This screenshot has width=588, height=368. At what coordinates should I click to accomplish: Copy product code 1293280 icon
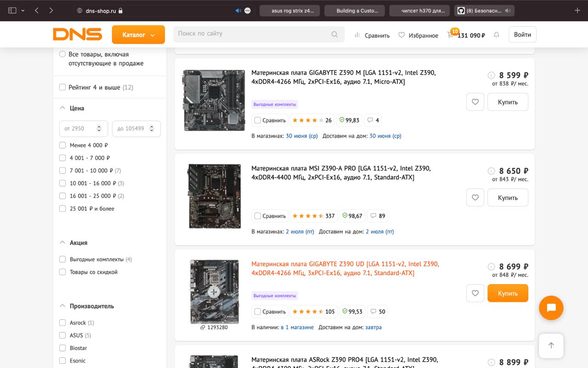[203, 328]
